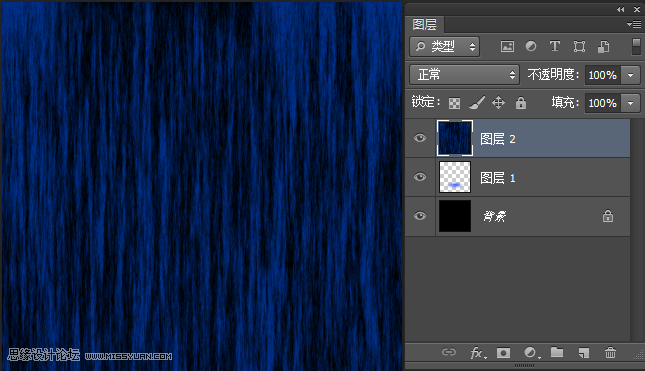Image resolution: width=645 pixels, height=371 pixels.
Task: Open the 类型 filter type dropdown
Action: (445, 46)
